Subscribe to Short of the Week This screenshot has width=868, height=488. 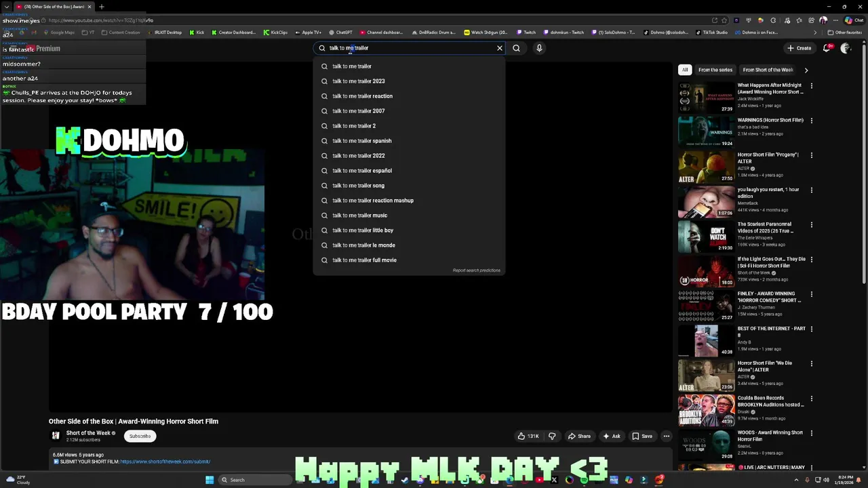(140, 436)
